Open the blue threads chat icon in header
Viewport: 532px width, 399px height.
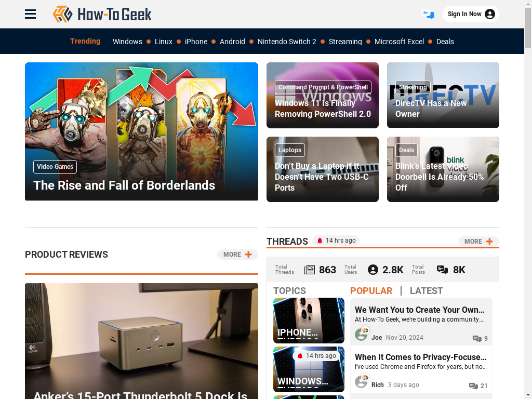pyautogui.click(x=428, y=14)
